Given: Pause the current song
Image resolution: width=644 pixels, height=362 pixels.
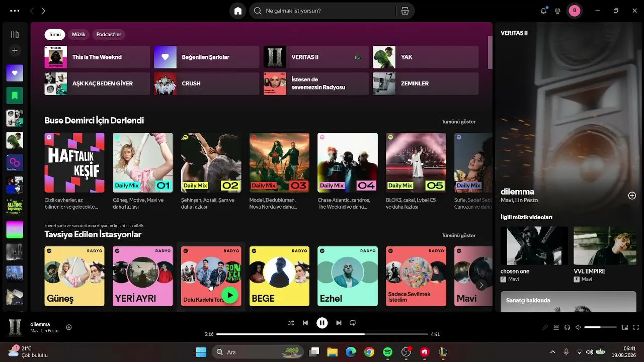Looking at the screenshot, I should tap(322, 323).
